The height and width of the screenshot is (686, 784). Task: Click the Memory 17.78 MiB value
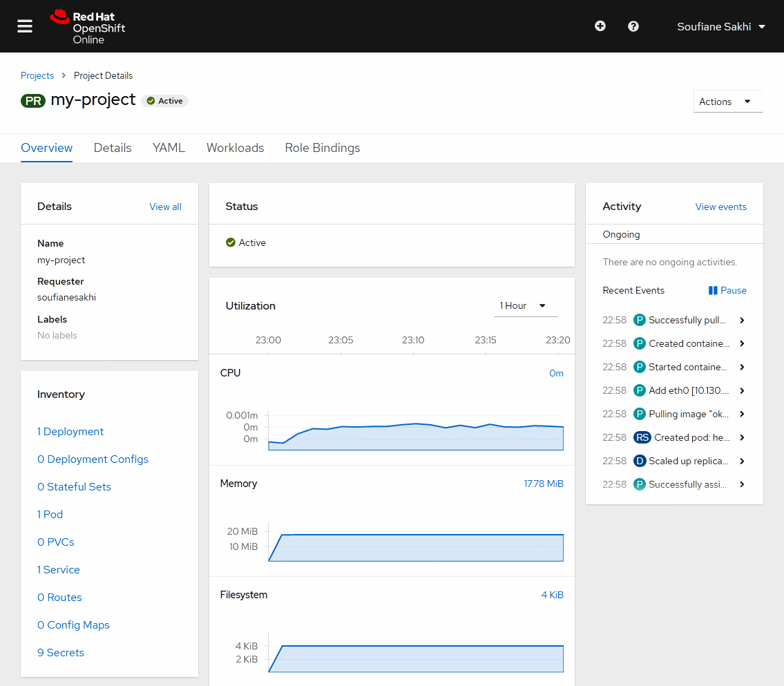[x=544, y=484]
